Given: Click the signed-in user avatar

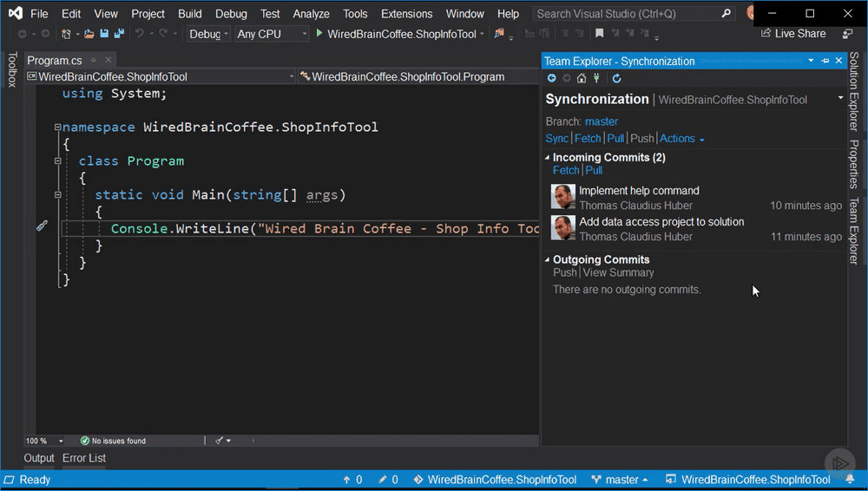Looking at the screenshot, I should coord(750,12).
